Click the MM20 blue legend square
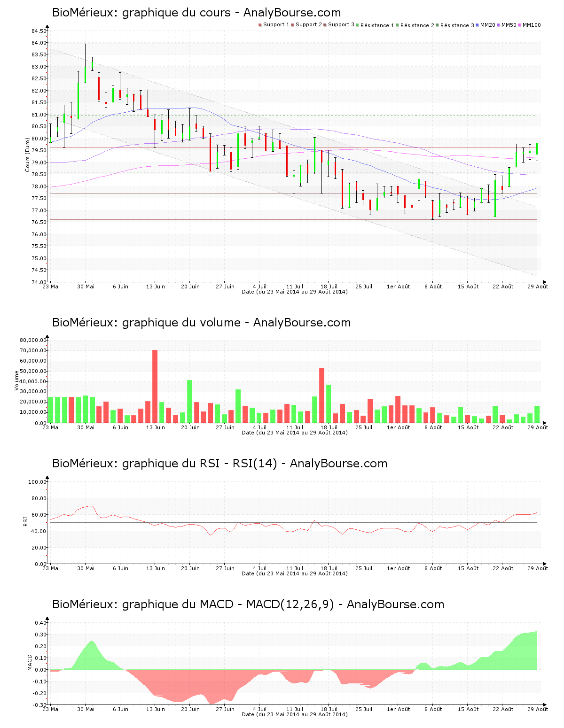 478,25
